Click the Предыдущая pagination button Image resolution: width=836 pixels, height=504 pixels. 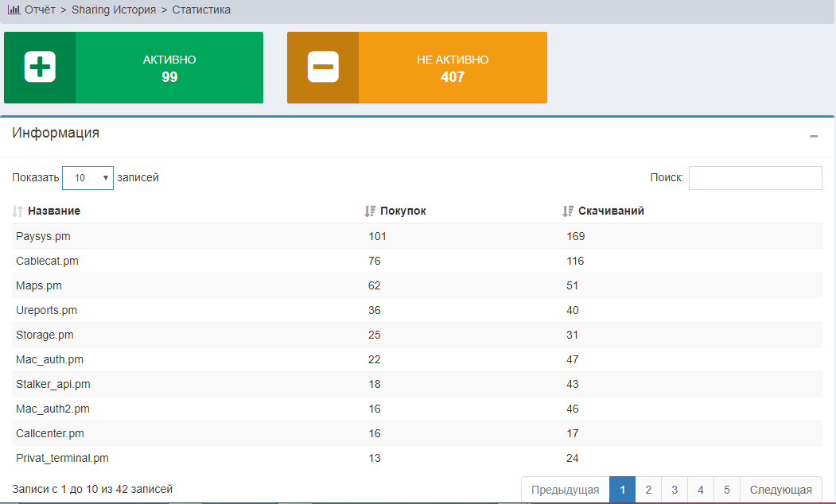pyautogui.click(x=565, y=490)
